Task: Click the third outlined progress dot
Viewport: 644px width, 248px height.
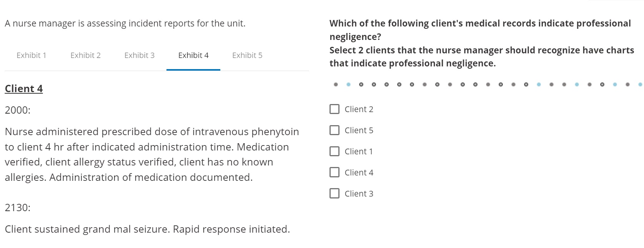Action: pos(386,84)
